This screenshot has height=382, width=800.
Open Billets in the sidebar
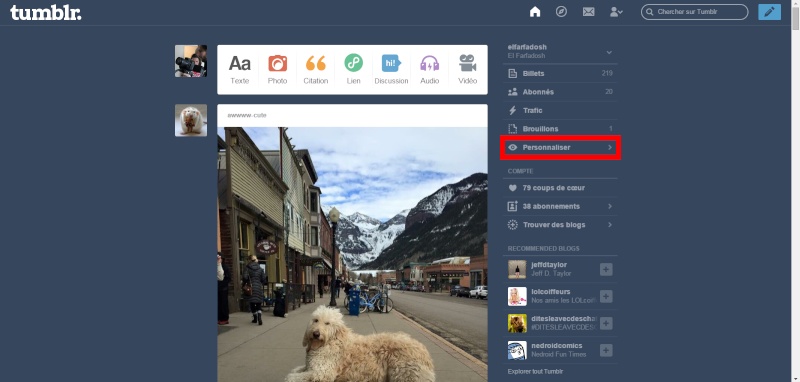(560, 73)
